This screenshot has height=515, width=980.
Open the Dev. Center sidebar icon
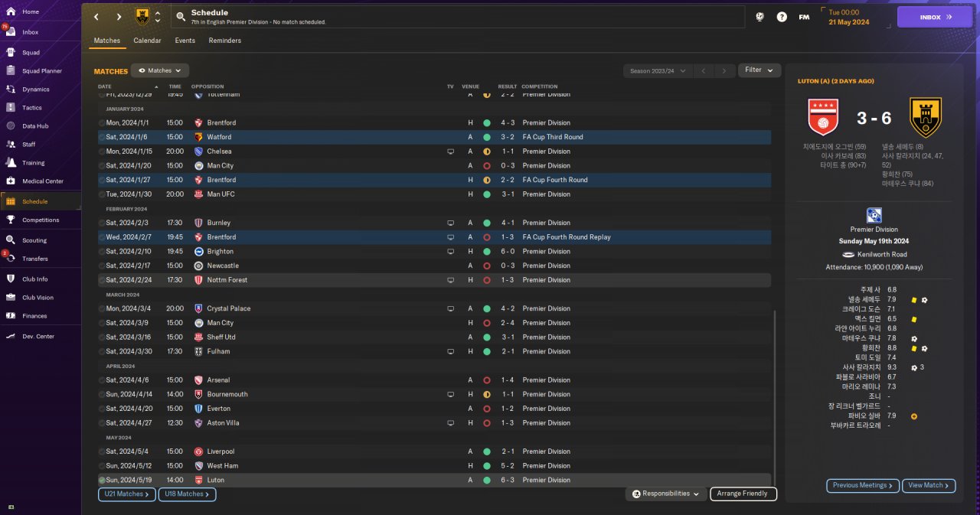click(11, 337)
